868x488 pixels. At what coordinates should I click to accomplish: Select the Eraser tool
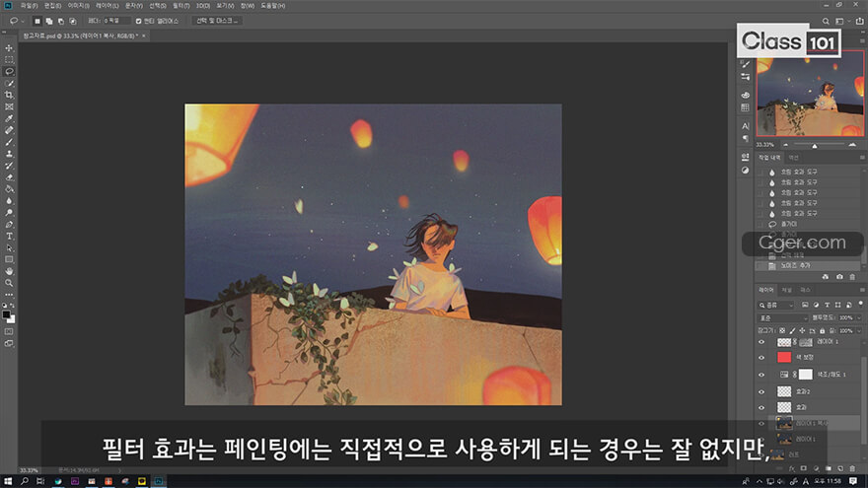9,177
